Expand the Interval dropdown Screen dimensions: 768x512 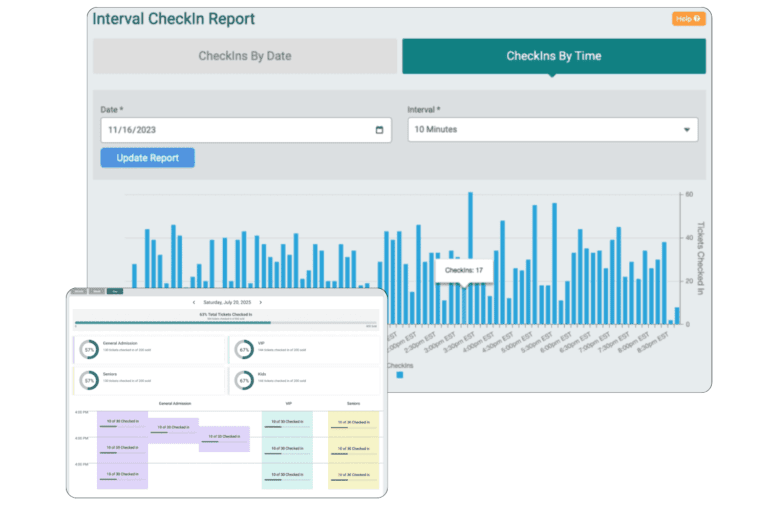click(552, 130)
